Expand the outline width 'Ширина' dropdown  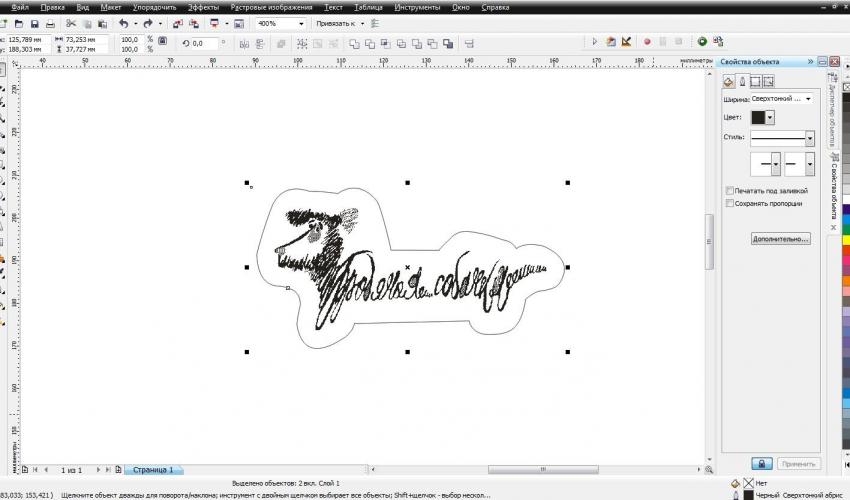pyautogui.click(x=808, y=99)
